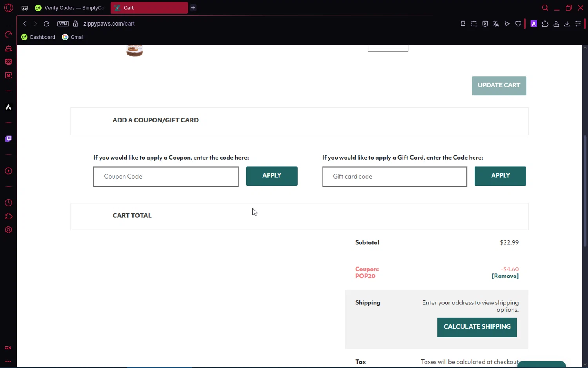Viewport: 588px width, 368px height.
Task: Take a snapshot with dashed-square icon
Action: click(474, 24)
